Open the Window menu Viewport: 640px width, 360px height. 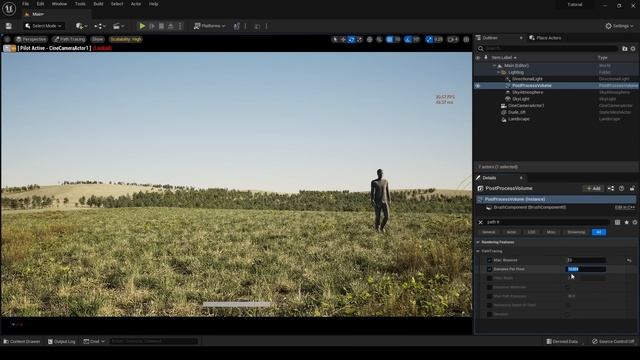tap(59, 4)
